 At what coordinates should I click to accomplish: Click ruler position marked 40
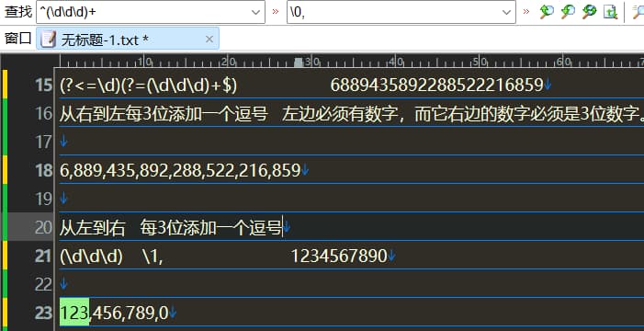pos(396,62)
